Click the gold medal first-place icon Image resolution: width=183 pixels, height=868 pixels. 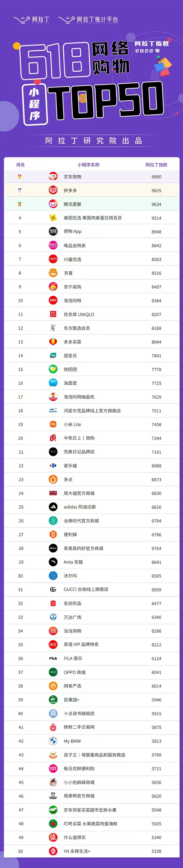[19, 176]
